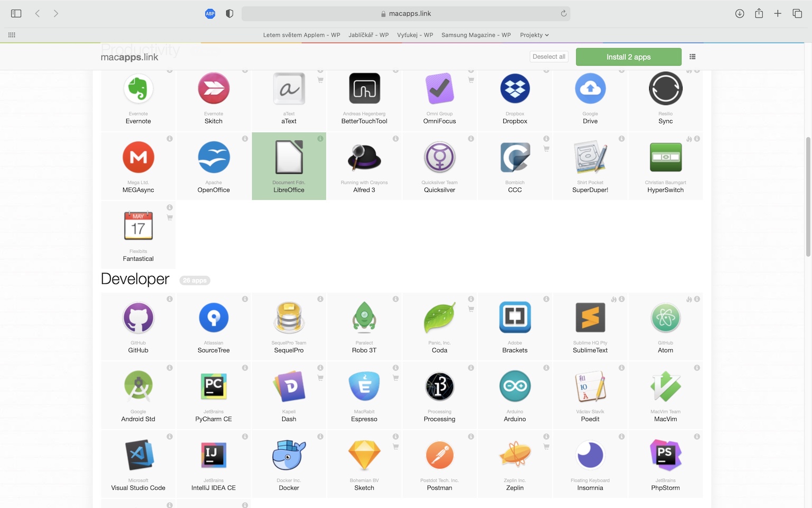Expand the Projekty bookmarks folder
812x508 pixels.
coord(534,35)
